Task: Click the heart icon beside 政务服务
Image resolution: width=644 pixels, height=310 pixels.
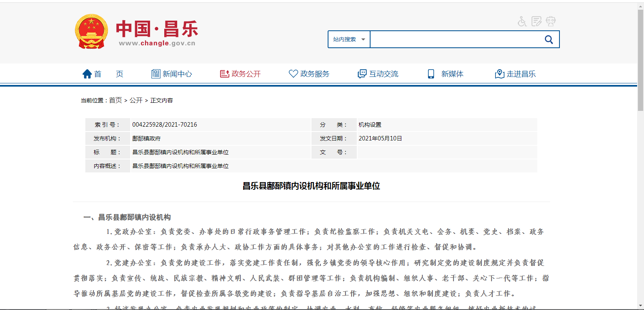Action: point(293,74)
